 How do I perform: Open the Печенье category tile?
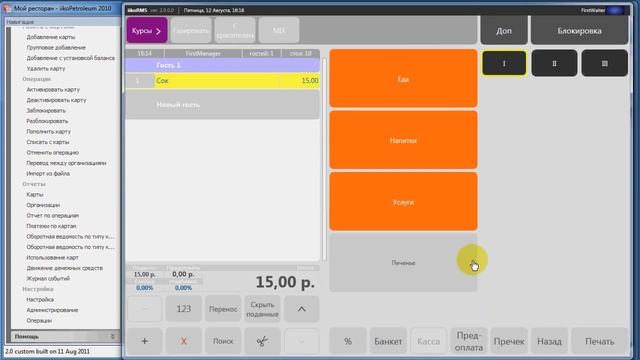pos(403,263)
